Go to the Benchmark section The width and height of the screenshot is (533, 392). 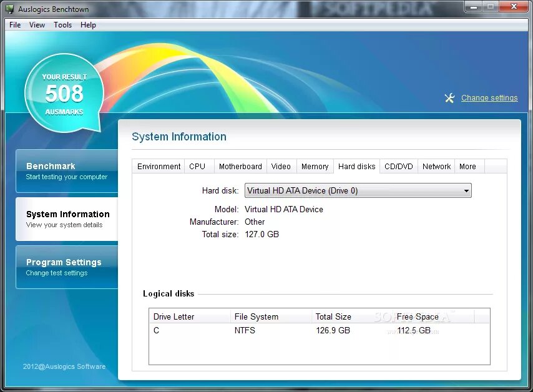[x=67, y=171]
